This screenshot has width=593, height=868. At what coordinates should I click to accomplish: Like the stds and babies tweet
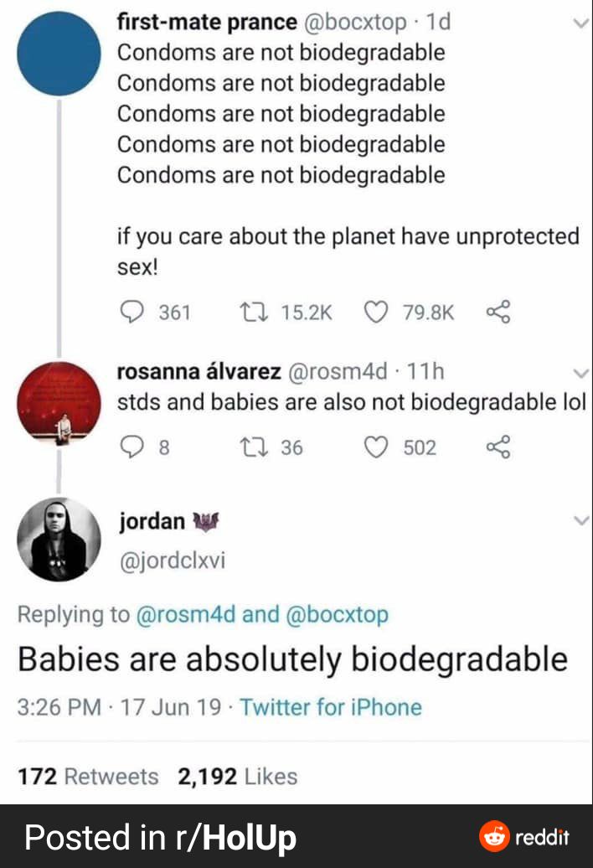[x=376, y=447]
